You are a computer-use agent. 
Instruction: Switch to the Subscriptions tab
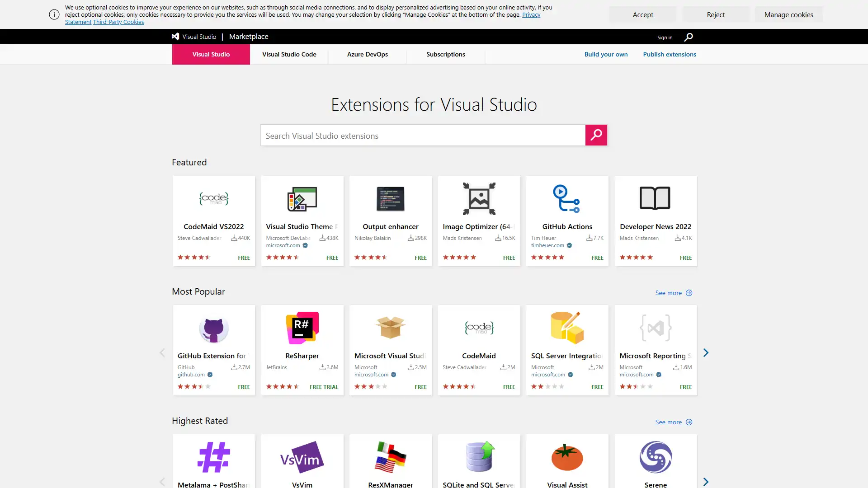(x=446, y=54)
